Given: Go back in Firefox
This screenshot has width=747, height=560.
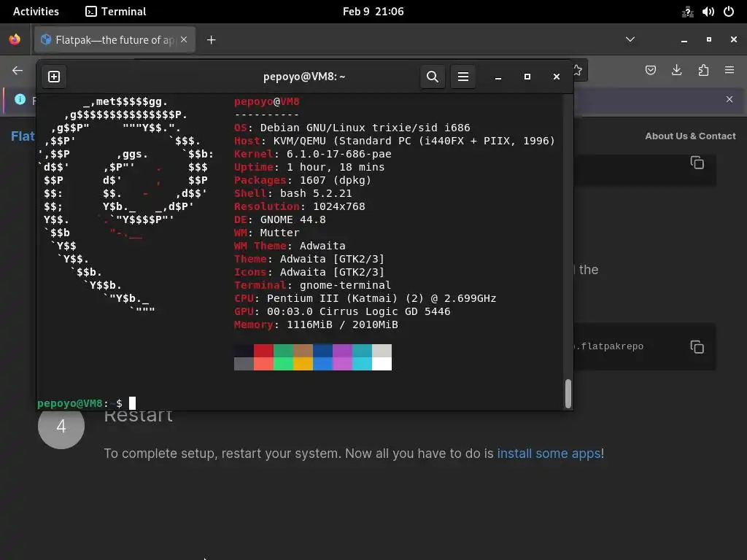Looking at the screenshot, I should 18,71.
